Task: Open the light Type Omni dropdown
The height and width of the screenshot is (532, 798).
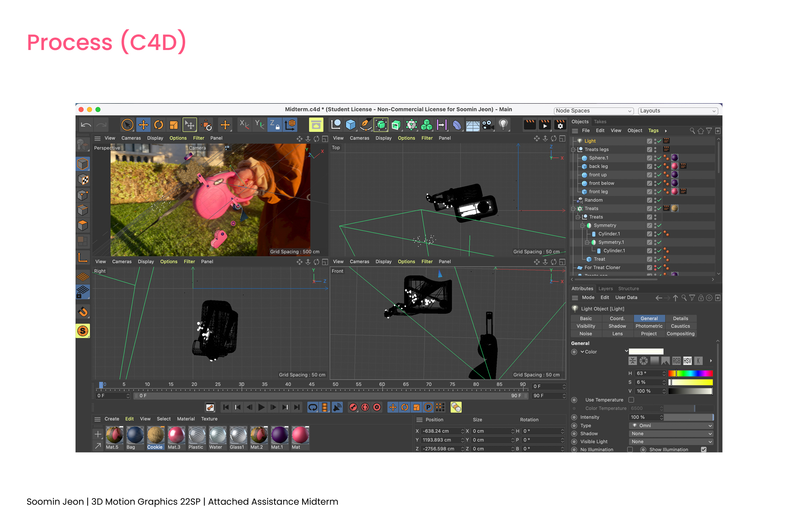Action: pyautogui.click(x=671, y=426)
